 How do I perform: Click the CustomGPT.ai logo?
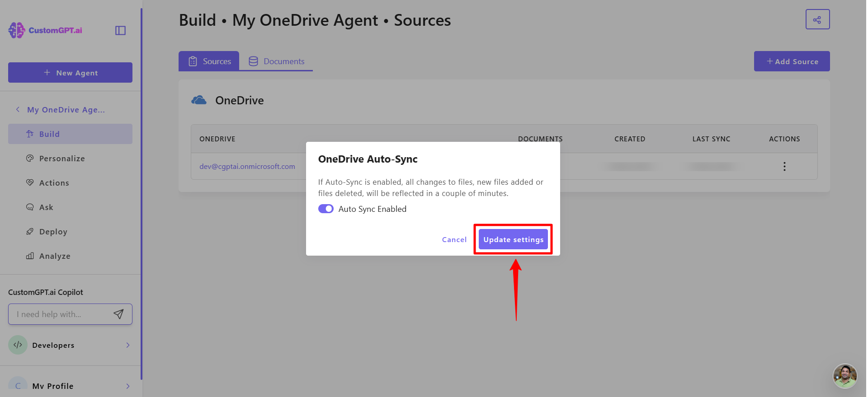[45, 30]
